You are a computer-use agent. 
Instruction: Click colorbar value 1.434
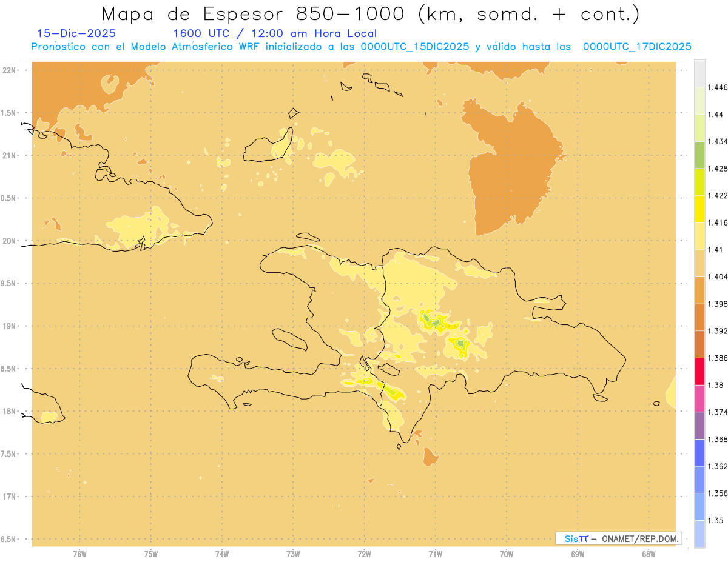pyautogui.click(x=718, y=141)
